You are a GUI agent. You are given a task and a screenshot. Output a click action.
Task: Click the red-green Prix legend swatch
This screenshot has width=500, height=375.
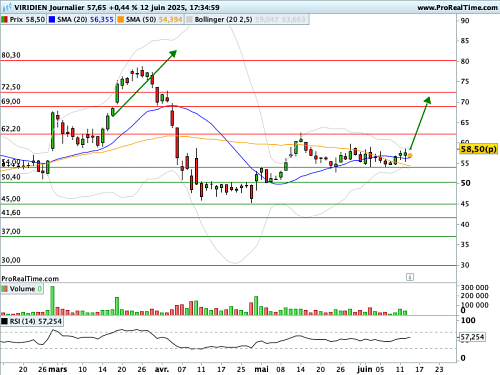pyautogui.click(x=5, y=20)
